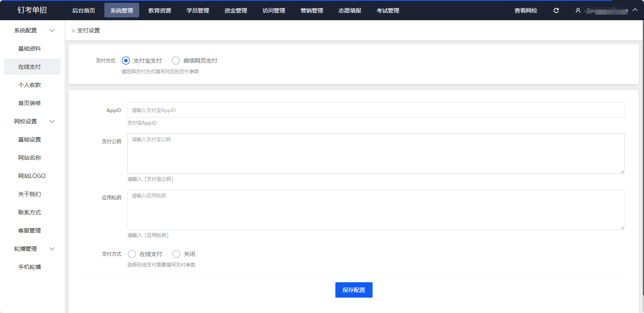Image resolution: width=644 pixels, height=313 pixels.
Task: Collapse the 网校设置 sidebar group
Action: (x=52, y=121)
